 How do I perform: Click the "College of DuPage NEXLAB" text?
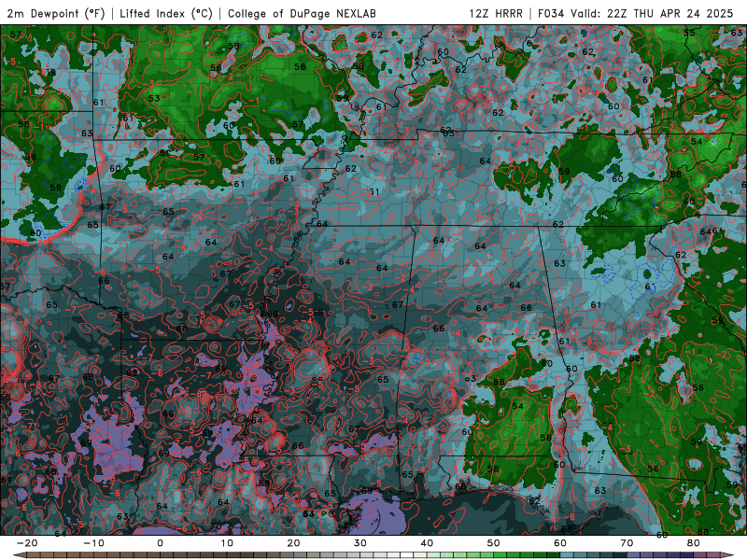pyautogui.click(x=302, y=13)
